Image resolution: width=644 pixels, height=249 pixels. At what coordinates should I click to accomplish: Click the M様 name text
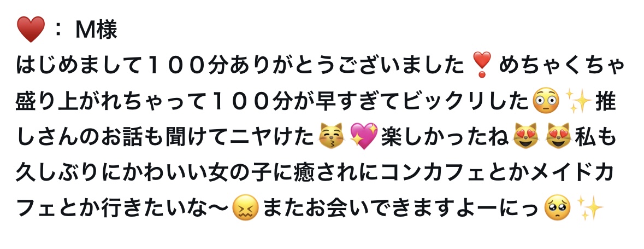tap(96, 30)
